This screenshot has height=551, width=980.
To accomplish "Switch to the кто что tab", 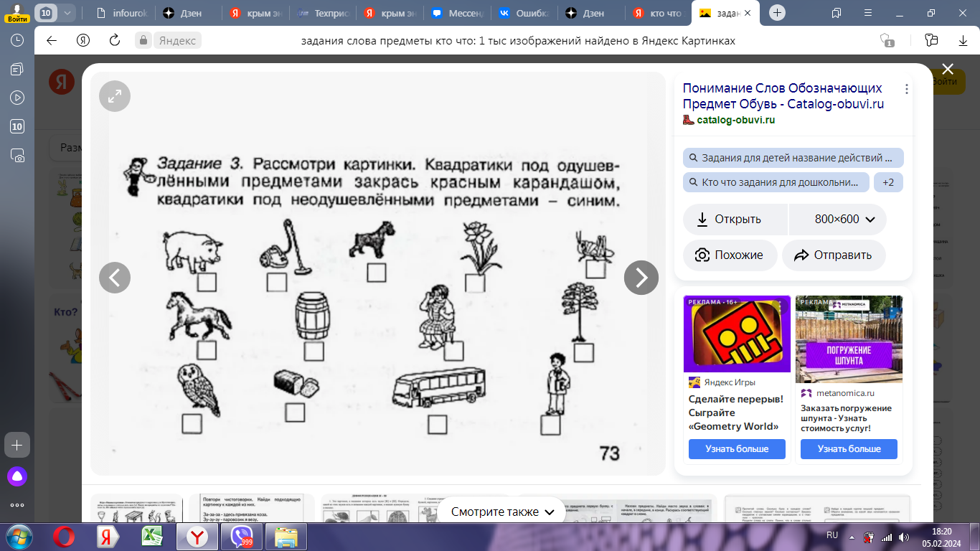I will point(659,13).
